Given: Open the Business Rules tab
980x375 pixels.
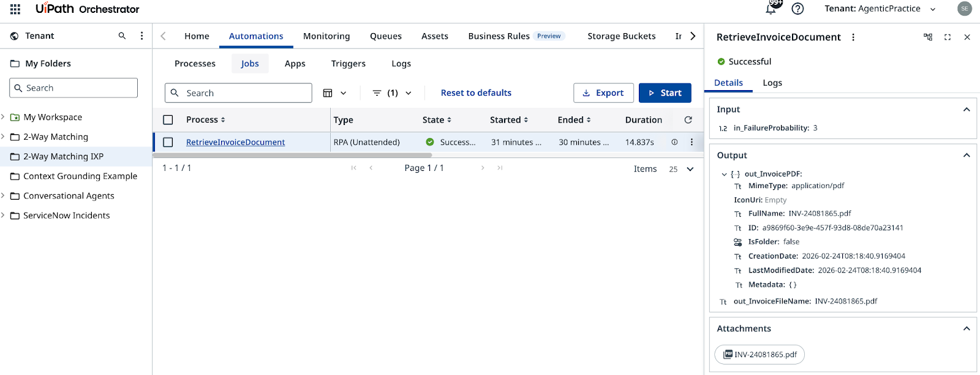Looking at the screenshot, I should pyautogui.click(x=516, y=36).
